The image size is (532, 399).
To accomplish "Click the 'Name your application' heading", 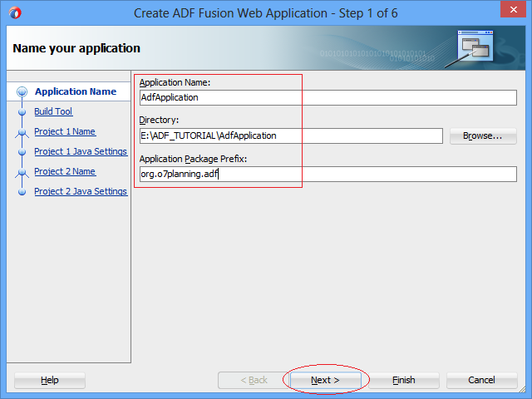I will tap(76, 48).
